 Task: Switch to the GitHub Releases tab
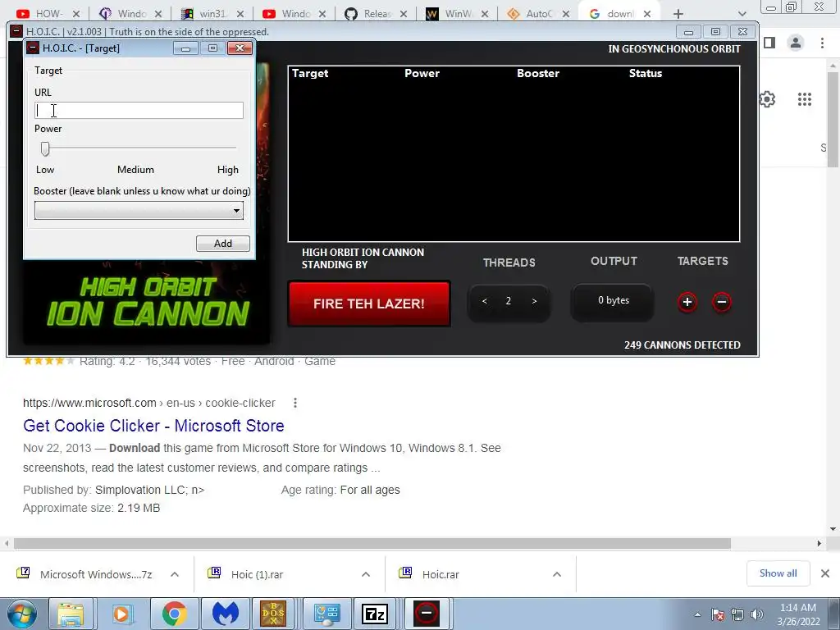pos(377,14)
